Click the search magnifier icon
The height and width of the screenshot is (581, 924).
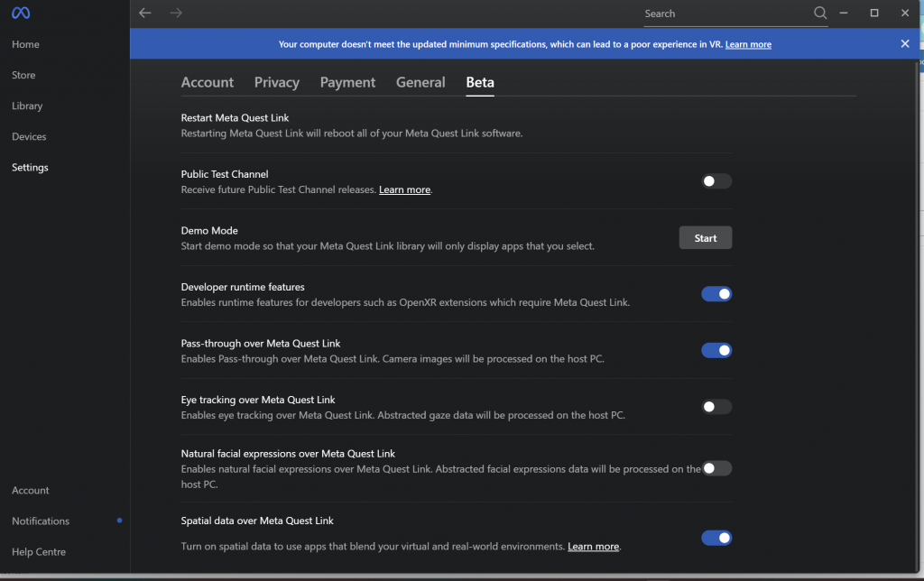coord(819,13)
